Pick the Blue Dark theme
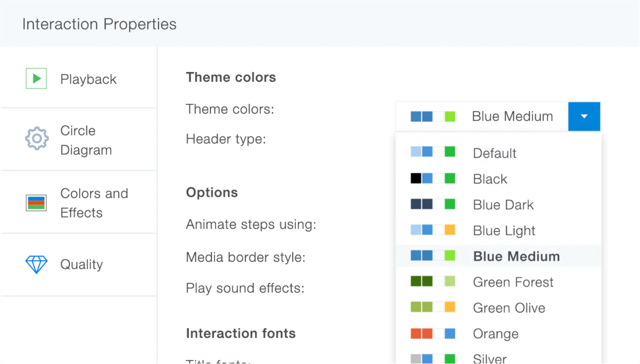The width and height of the screenshot is (640, 364). [x=503, y=205]
